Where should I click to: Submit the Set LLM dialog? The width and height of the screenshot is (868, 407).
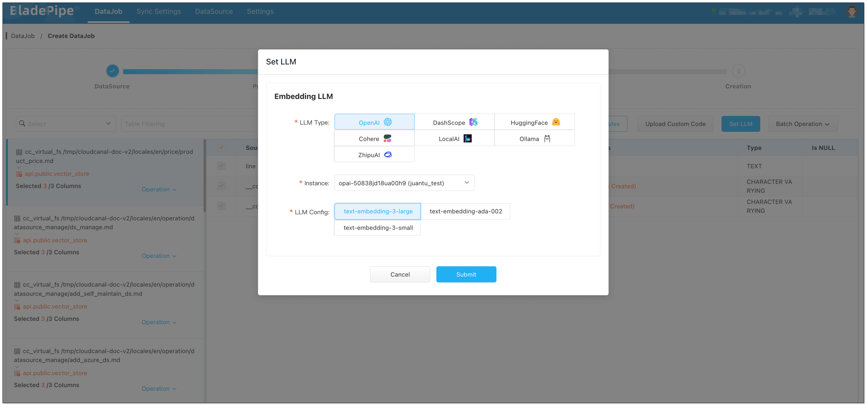tap(466, 274)
